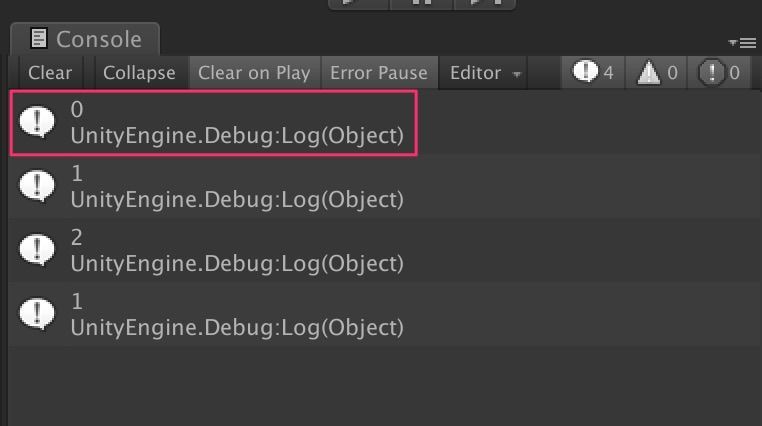The height and width of the screenshot is (426, 762).
Task: Toggle the warning triangle count filter
Action: click(x=657, y=73)
